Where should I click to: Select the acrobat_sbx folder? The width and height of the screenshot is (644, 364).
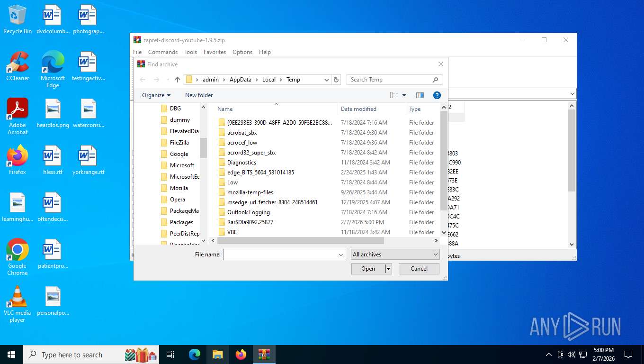point(242,133)
